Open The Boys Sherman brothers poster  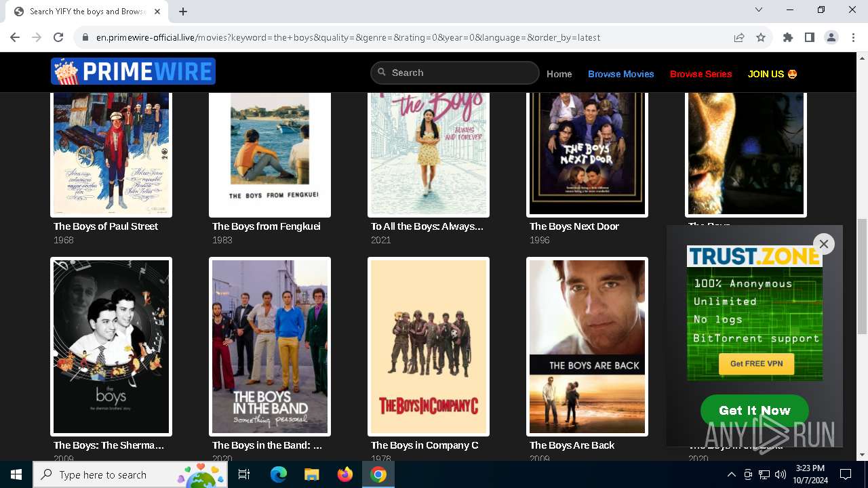[111, 346]
